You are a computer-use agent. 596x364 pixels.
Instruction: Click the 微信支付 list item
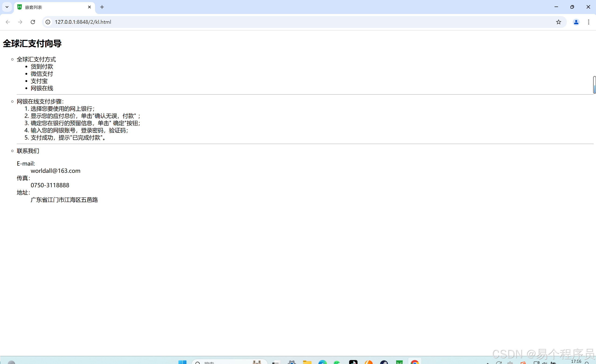coord(42,74)
